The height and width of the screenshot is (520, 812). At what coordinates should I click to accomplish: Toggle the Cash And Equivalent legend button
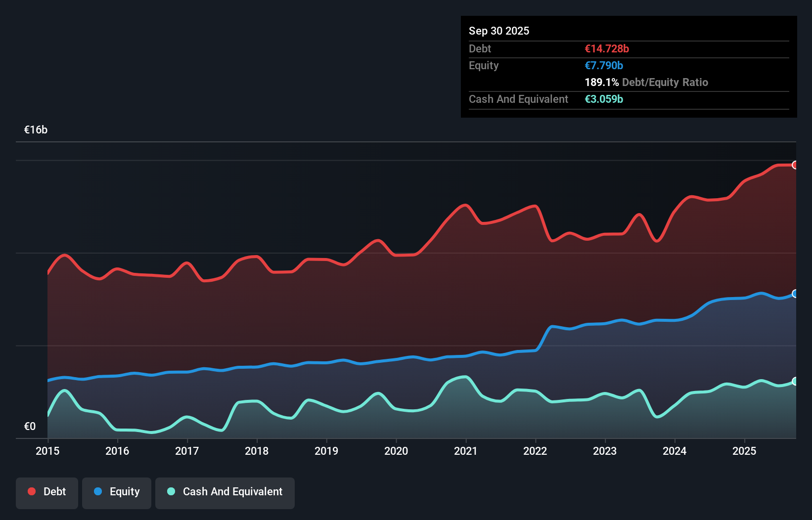(225, 493)
